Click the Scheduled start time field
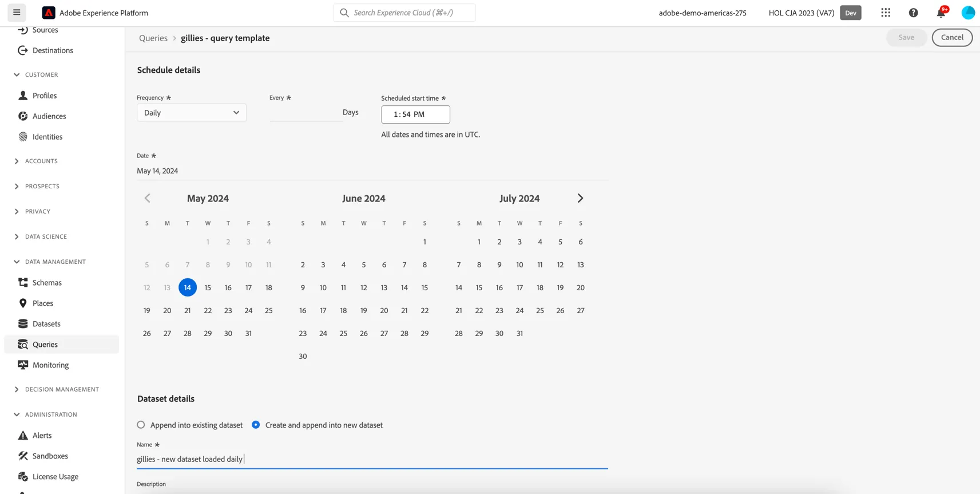Image resolution: width=980 pixels, height=494 pixels. pos(416,114)
